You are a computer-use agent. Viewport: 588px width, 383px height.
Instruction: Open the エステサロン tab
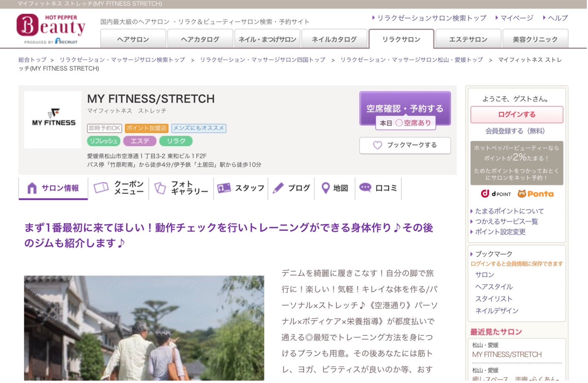pyautogui.click(x=468, y=39)
